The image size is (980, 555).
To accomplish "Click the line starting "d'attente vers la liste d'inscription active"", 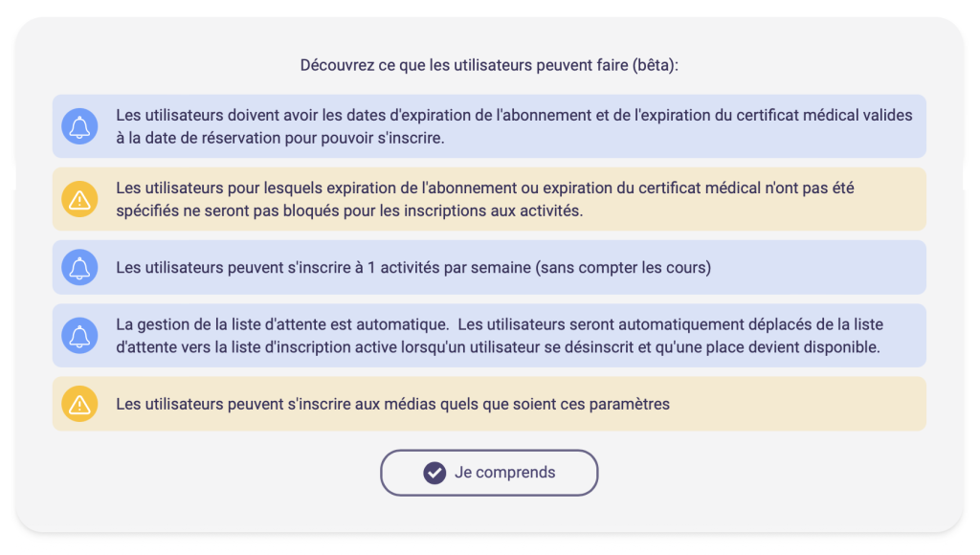I will pos(497,347).
